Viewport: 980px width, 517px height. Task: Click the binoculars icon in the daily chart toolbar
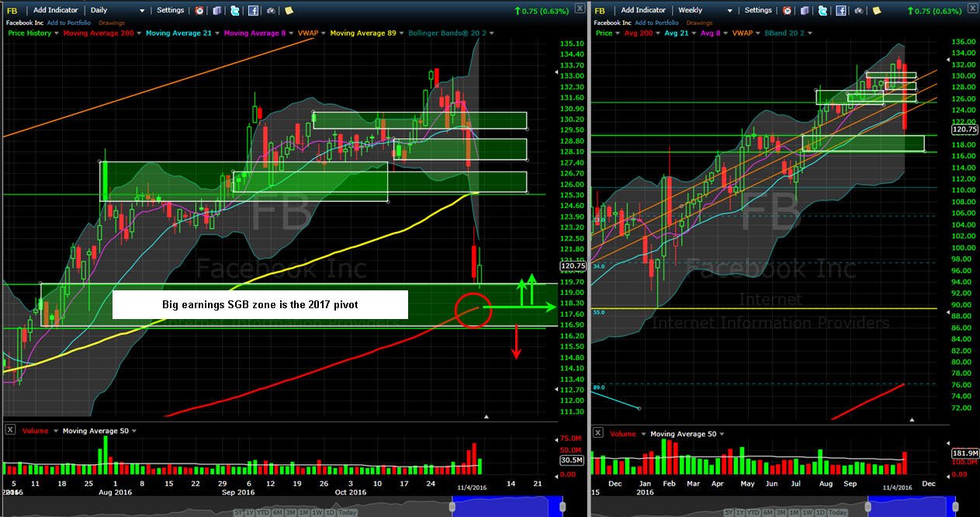tap(271, 11)
